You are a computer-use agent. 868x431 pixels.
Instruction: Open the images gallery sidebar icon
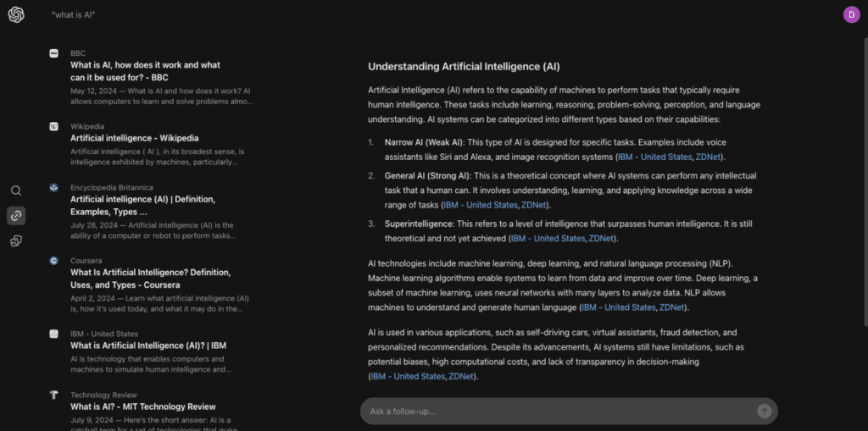coord(16,240)
